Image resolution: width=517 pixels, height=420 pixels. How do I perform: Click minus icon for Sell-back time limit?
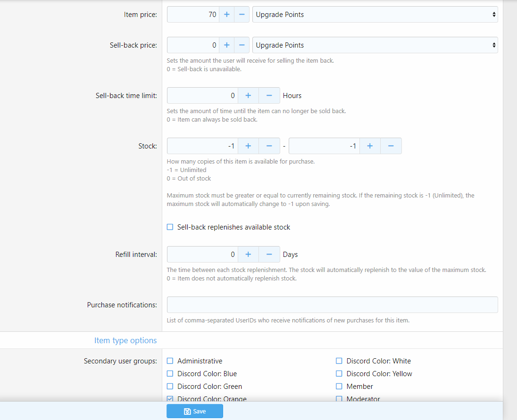(269, 96)
